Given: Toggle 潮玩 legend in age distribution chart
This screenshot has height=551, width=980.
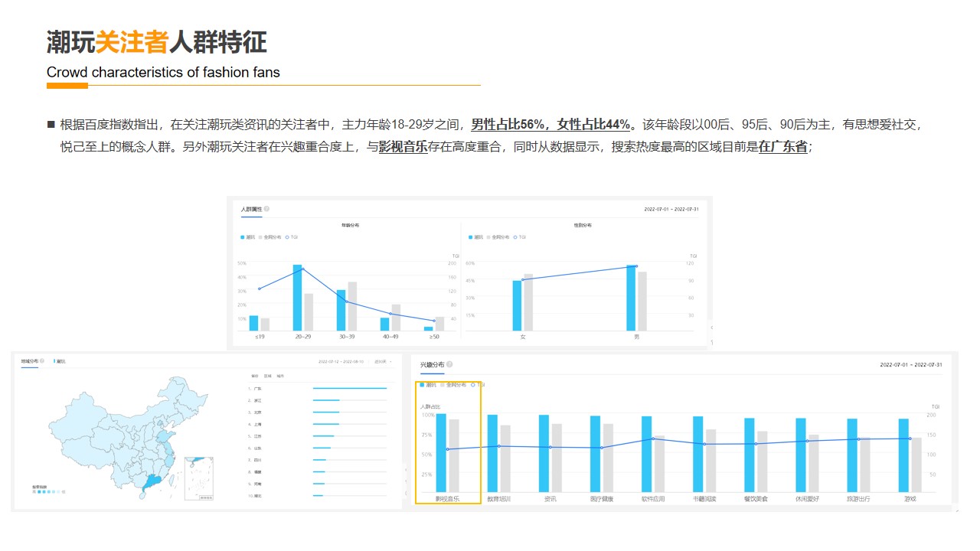Looking at the screenshot, I should [247, 237].
